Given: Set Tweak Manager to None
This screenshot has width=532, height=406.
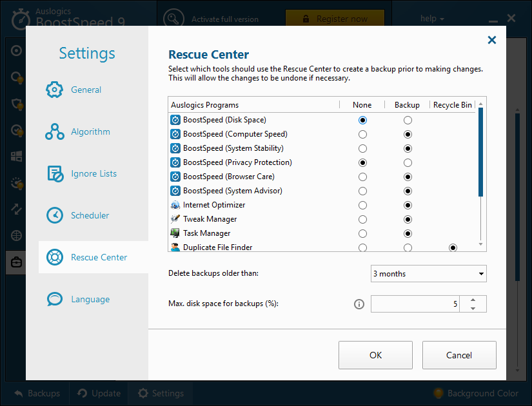Looking at the screenshot, I should [x=362, y=220].
